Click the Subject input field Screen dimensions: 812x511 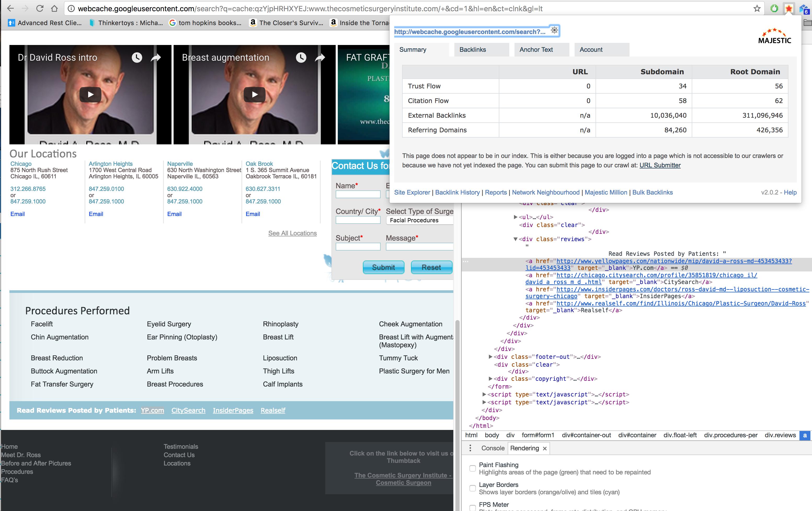pos(358,247)
